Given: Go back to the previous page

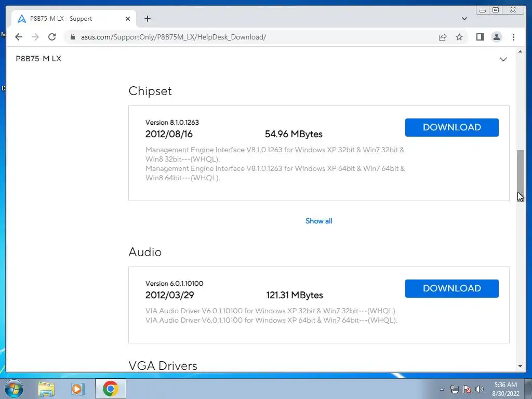Looking at the screenshot, I should click(19, 37).
